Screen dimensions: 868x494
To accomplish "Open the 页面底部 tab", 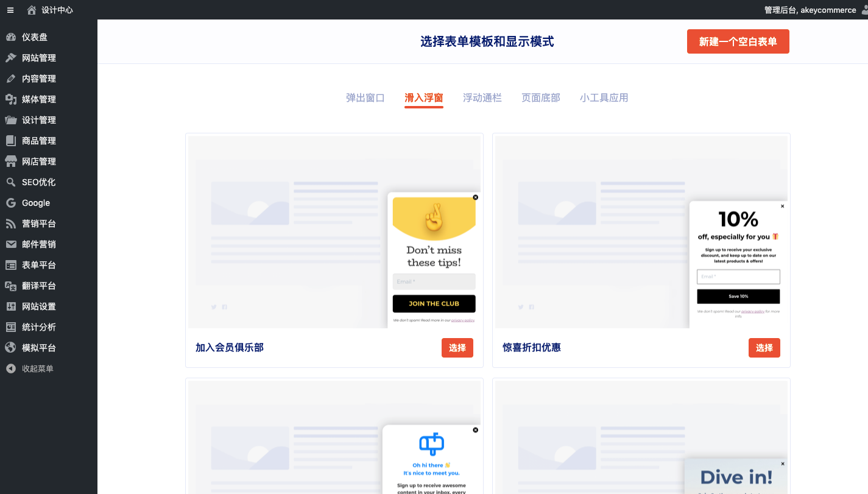I will 541,97.
